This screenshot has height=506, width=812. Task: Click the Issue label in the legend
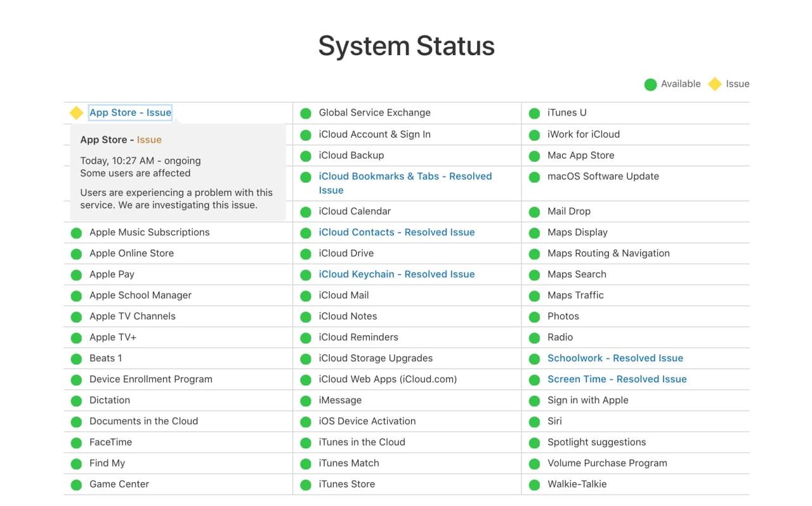(738, 84)
